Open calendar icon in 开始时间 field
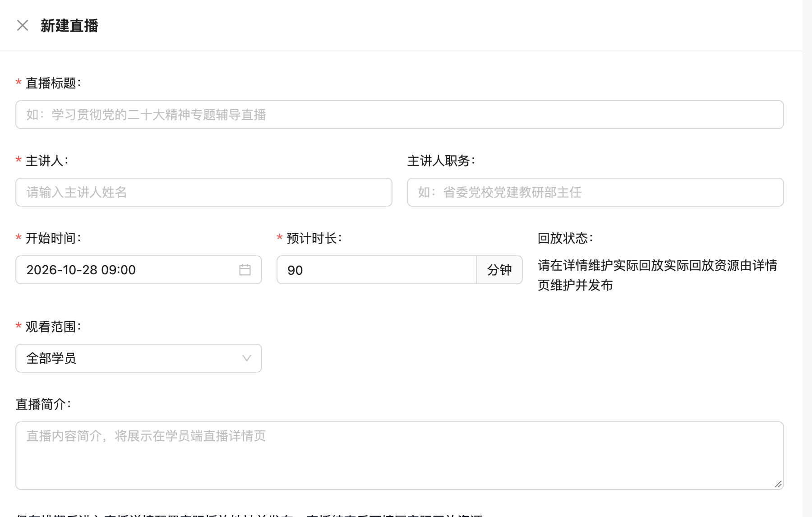 (x=245, y=270)
